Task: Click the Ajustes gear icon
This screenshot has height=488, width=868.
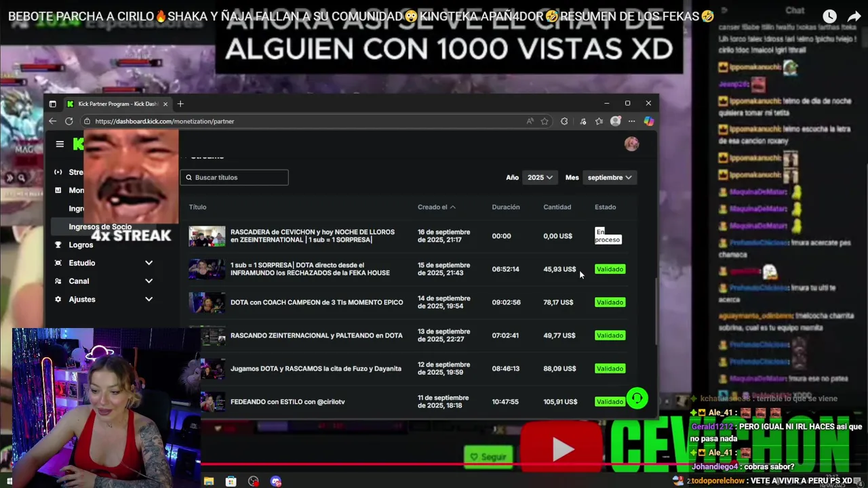Action: pyautogui.click(x=58, y=299)
